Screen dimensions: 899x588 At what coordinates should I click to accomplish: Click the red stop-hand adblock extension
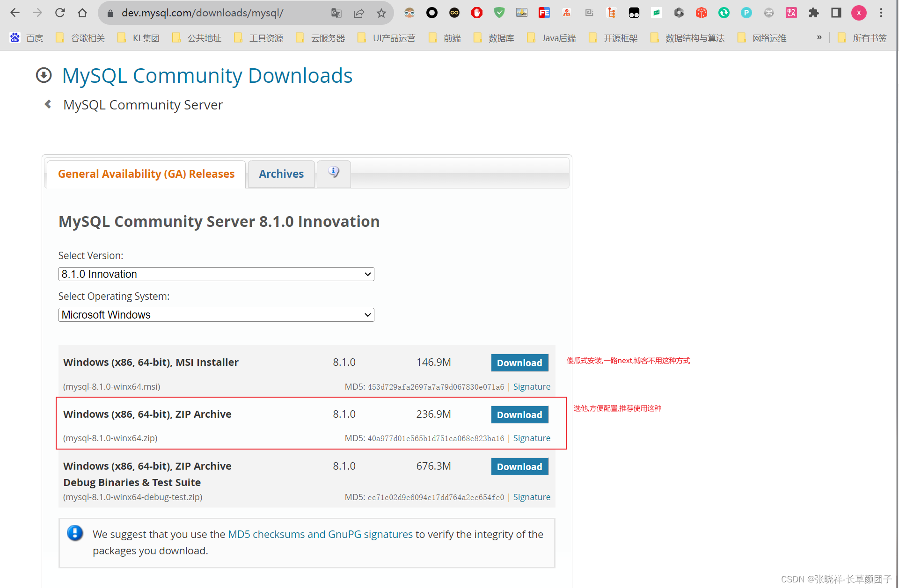coord(477,13)
